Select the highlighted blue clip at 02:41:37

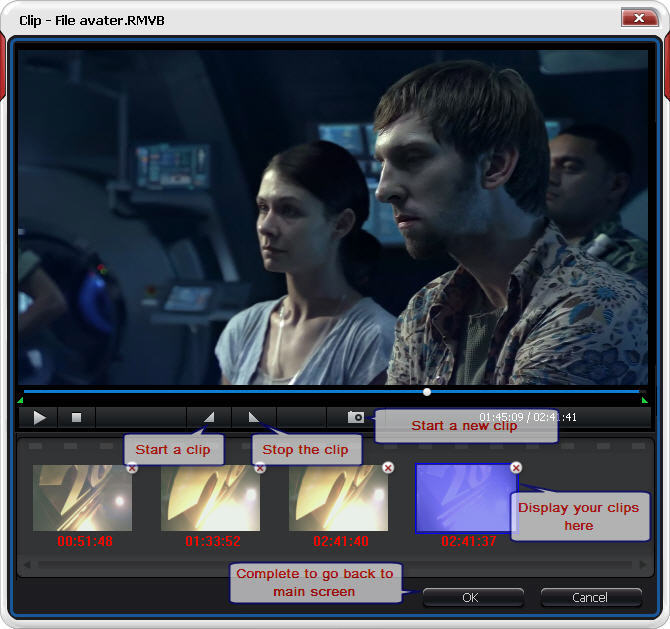pos(466,499)
